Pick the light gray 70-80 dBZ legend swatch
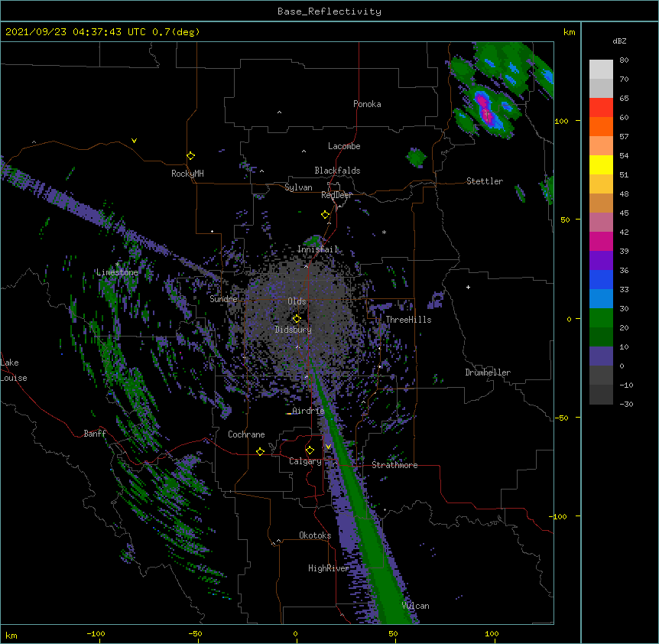659x644 pixels. coord(601,70)
